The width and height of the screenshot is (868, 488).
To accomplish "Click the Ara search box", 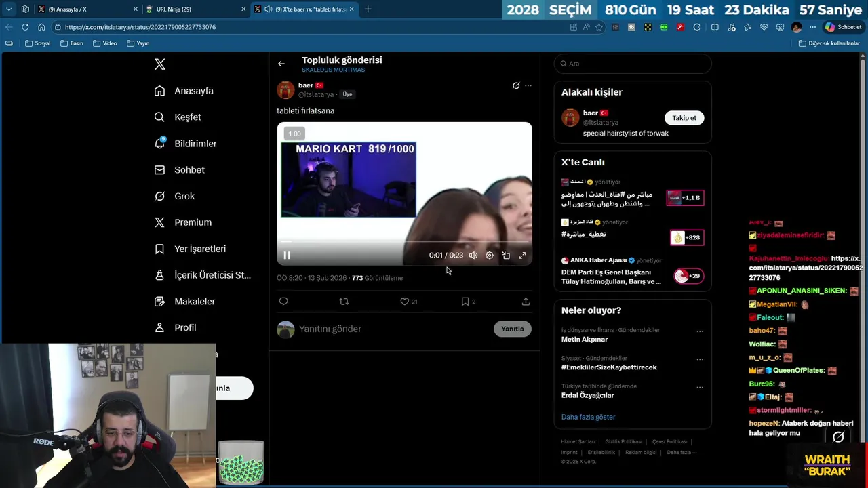I will (x=633, y=64).
